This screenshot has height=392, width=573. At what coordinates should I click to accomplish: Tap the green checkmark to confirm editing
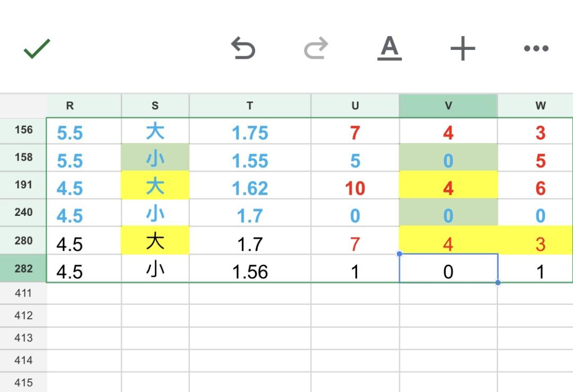[x=37, y=48]
